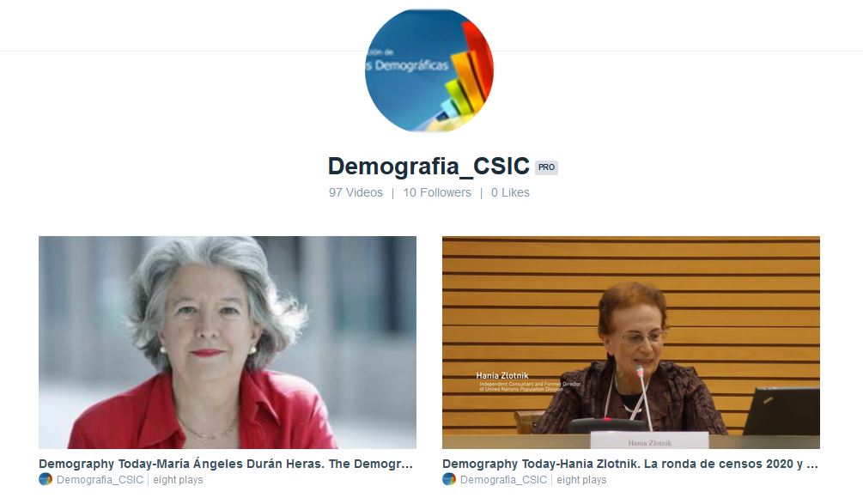Click 'eight plays' under María Ángeles video
Viewport: 863px width, 504px height.
[178, 480]
